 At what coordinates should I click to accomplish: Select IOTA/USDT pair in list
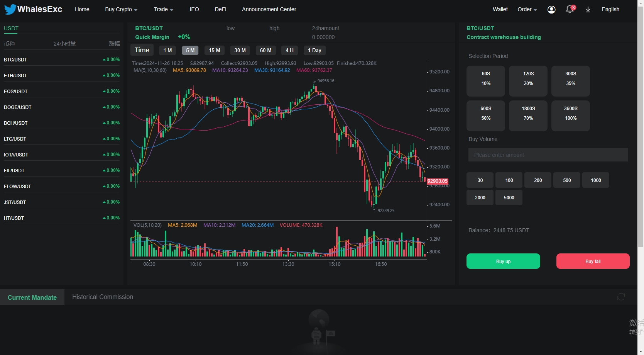(62, 155)
